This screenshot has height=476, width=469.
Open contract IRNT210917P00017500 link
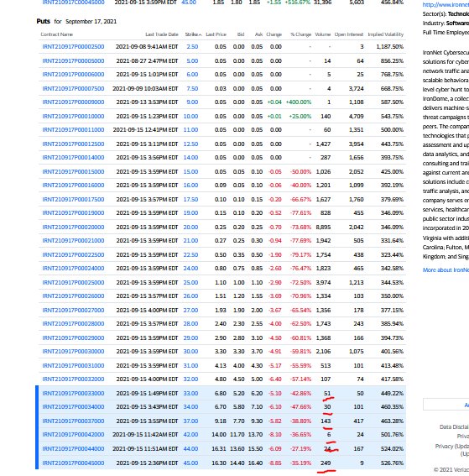73,199
